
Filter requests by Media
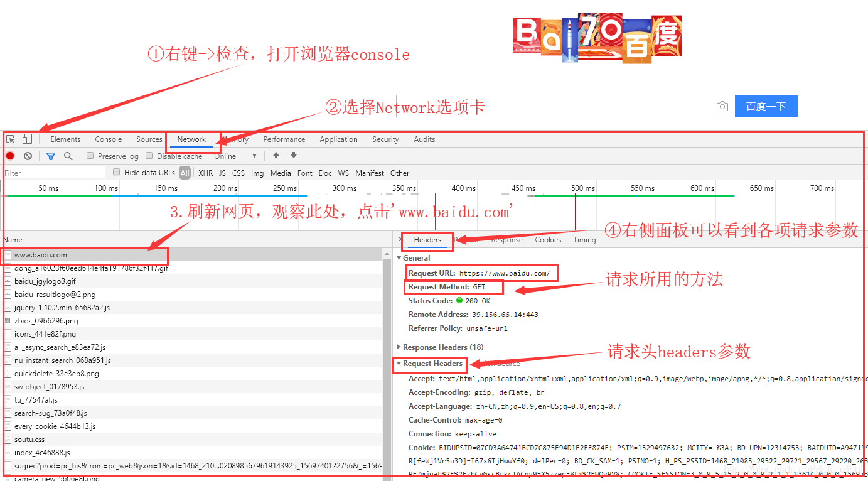pos(281,173)
